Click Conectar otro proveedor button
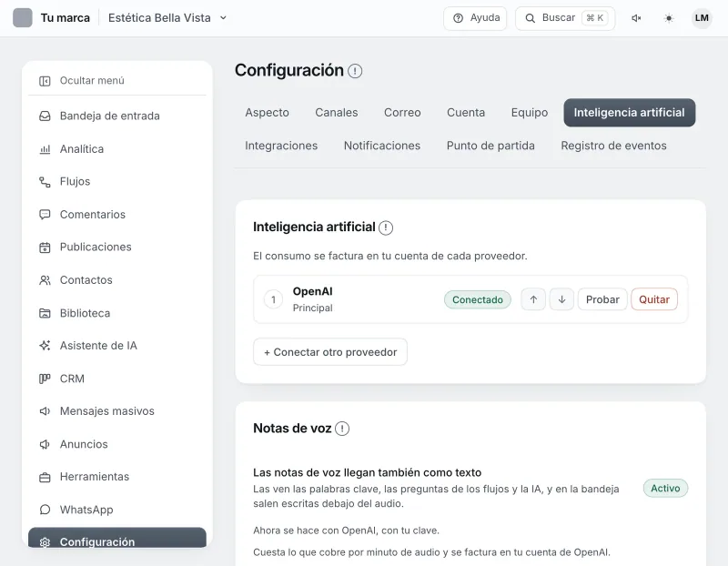The width and height of the screenshot is (728, 566). coord(330,352)
